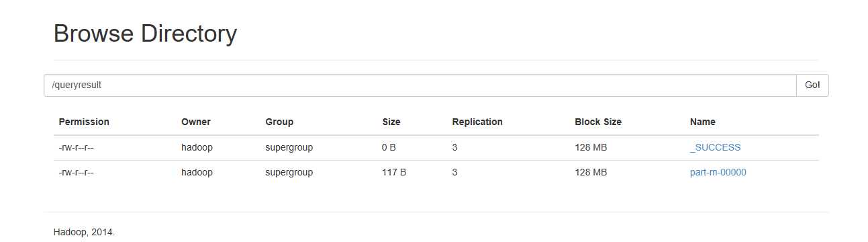Click the Browse Directory page heading
Viewport: 868px width, 242px height.
(x=145, y=34)
